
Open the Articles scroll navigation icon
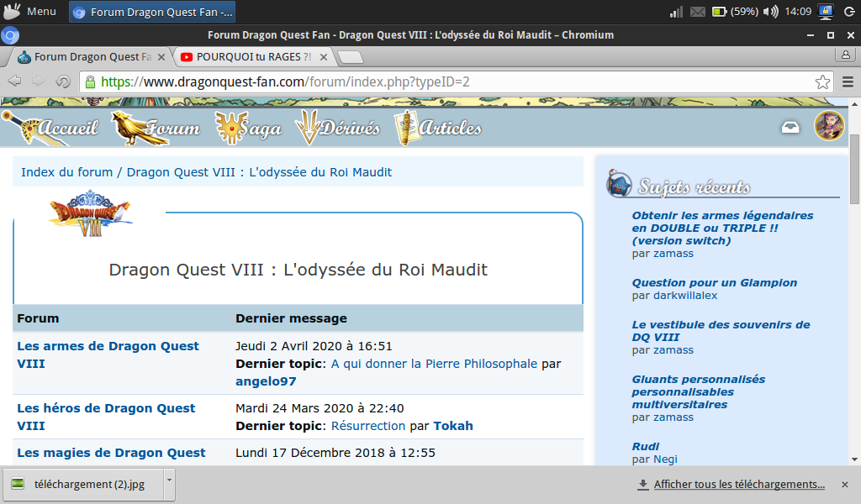[438, 128]
